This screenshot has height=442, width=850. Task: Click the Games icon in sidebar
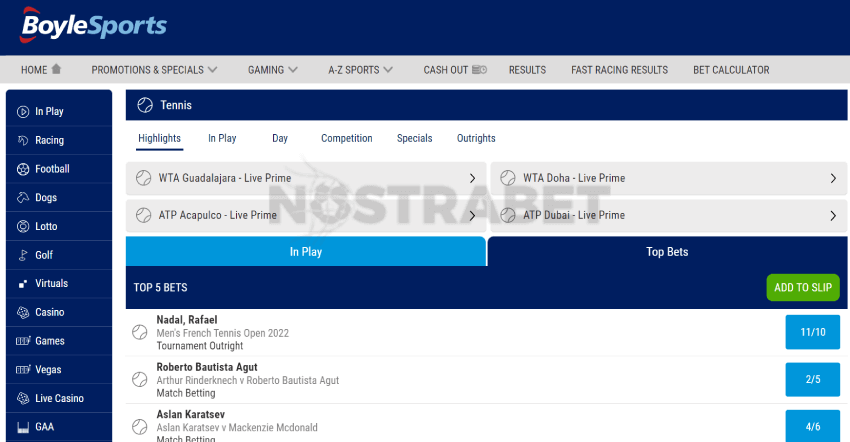(x=23, y=341)
